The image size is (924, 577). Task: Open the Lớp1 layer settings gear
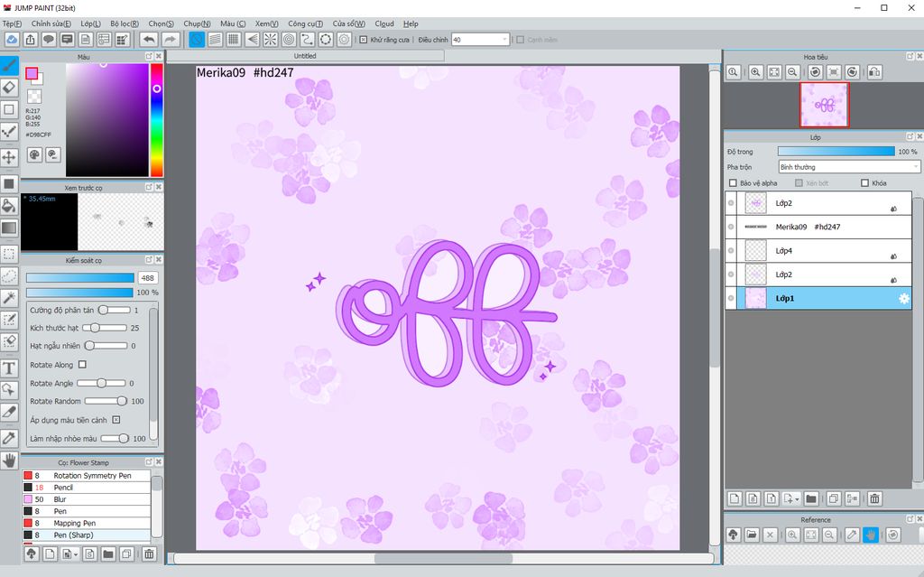point(903,299)
